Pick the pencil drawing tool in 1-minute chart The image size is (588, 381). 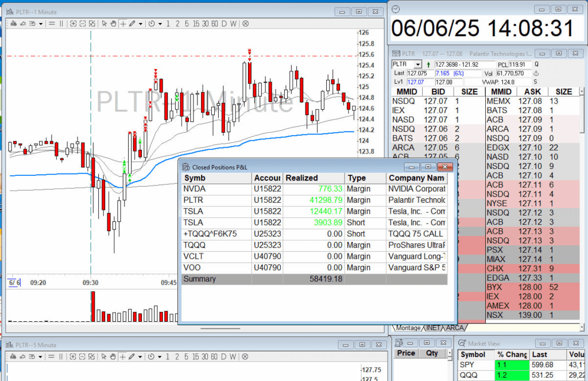pyautogui.click(x=131, y=24)
